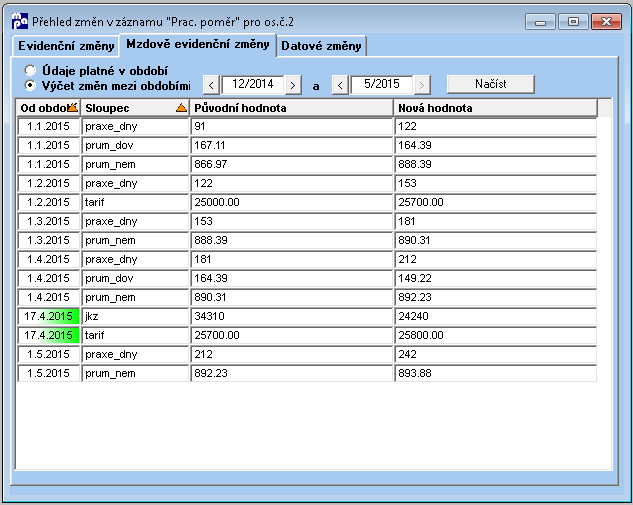This screenshot has height=505, width=633.
Task: Click the original value 866.97
Action: (291, 164)
